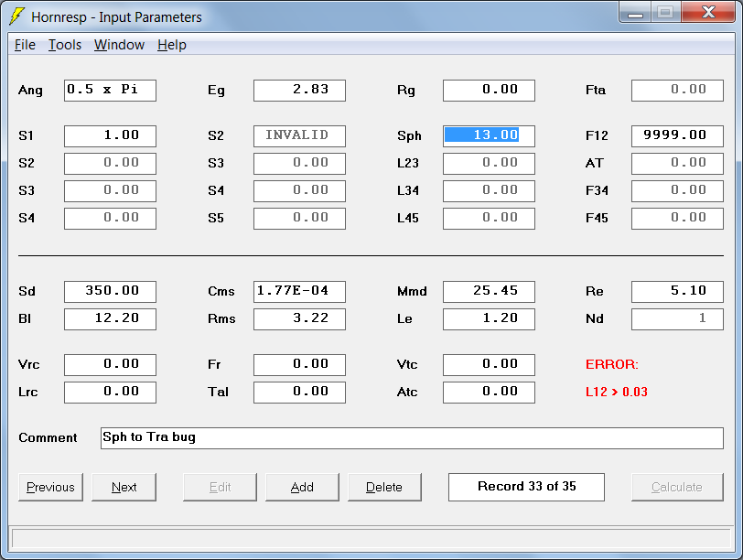Click the 'Sph' label
Screen dimensions: 743x560
(x=409, y=136)
